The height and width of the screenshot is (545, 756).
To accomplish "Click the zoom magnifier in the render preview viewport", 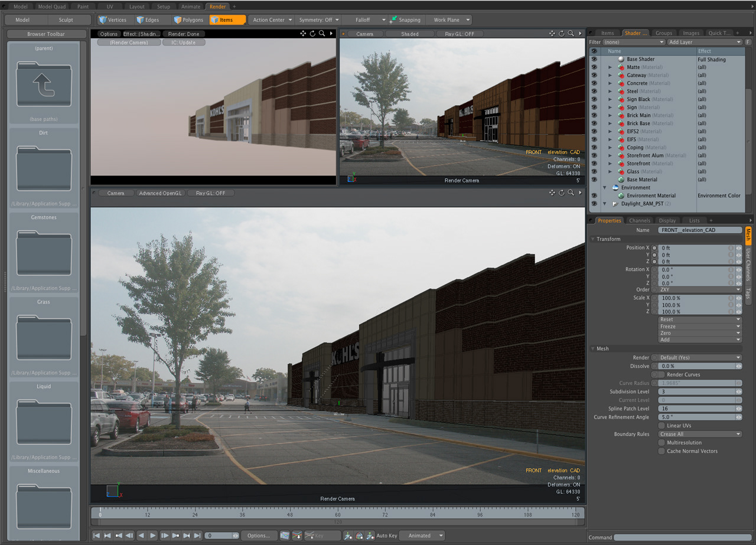I will pyautogui.click(x=322, y=34).
